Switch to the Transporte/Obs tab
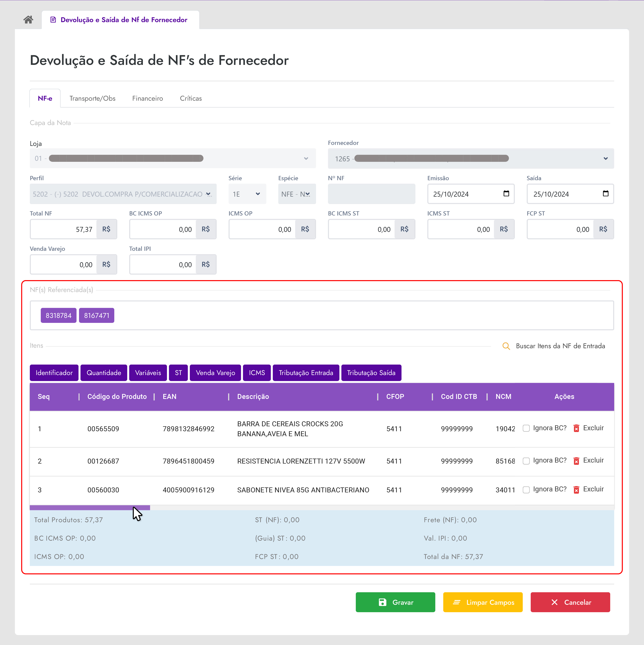Screen dimensions: 644x645 [x=92, y=98]
